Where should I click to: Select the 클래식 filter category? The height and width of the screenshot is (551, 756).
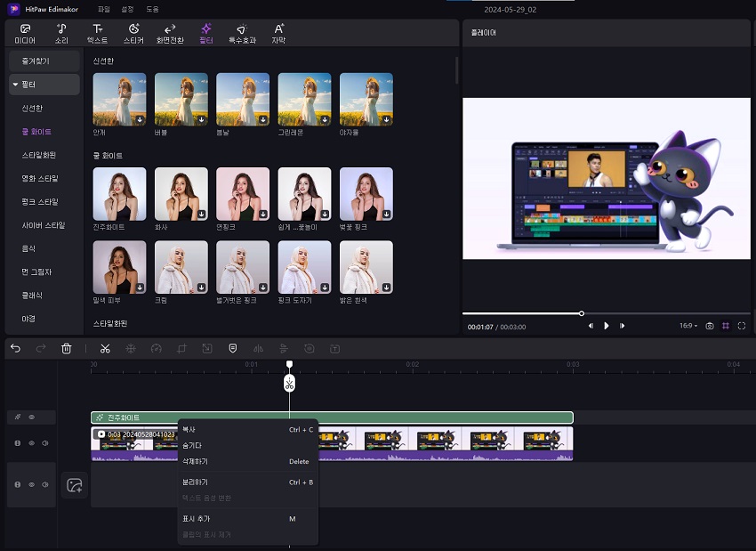pyautogui.click(x=32, y=296)
